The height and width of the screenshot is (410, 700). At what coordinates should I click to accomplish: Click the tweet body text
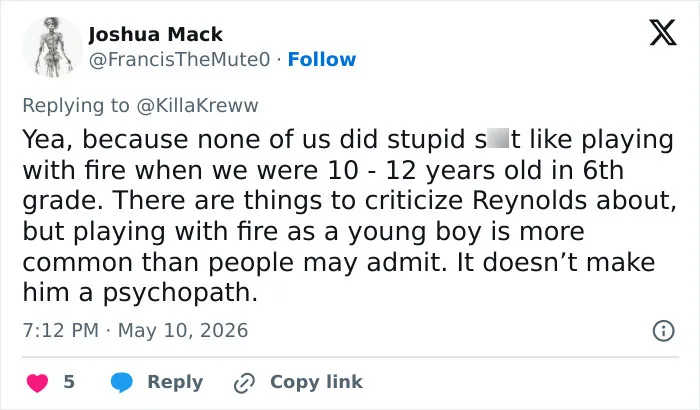350,216
